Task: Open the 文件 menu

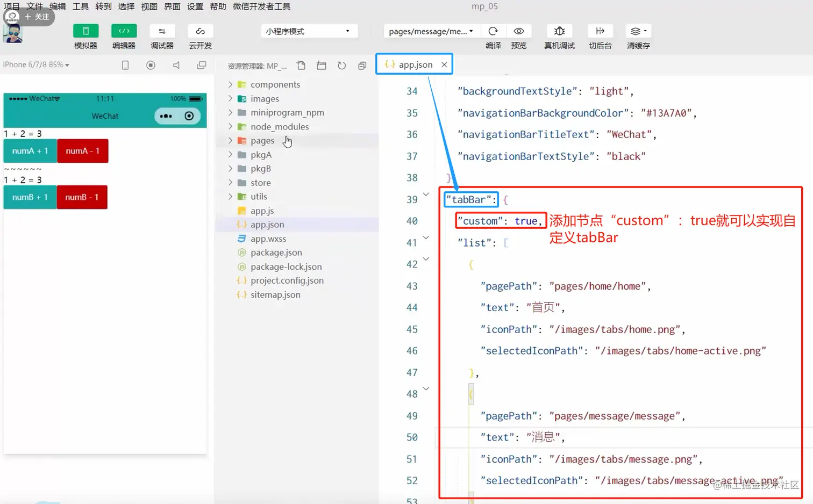Action: tap(34, 6)
